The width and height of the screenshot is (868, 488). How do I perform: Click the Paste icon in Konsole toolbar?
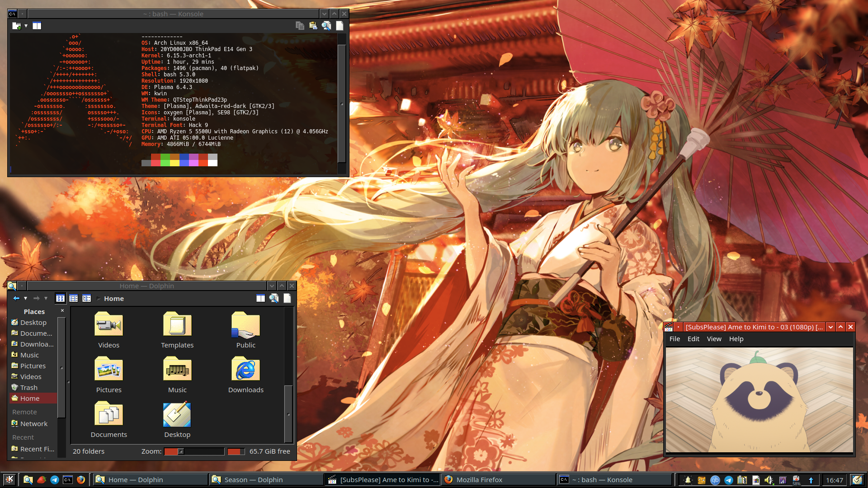pos(313,26)
